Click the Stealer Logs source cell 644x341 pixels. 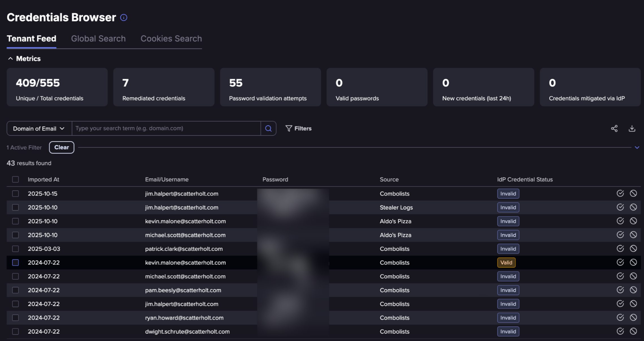396,207
